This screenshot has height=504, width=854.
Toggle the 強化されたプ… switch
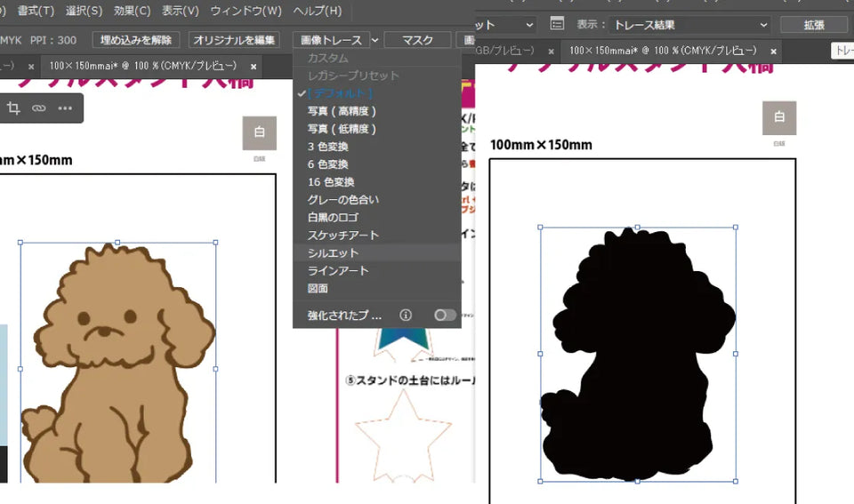point(445,315)
